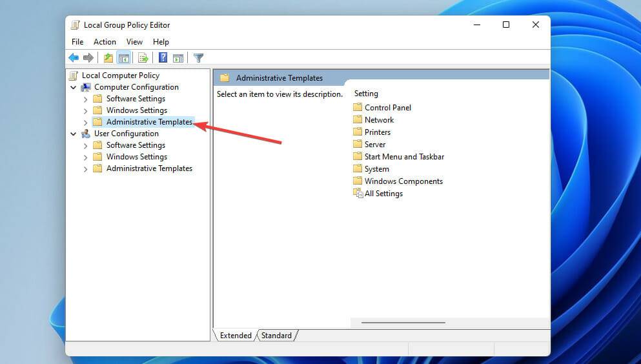Expand Administrative Templates under Computer Configuration
Viewport: 641px width, 364px height.
pos(86,122)
